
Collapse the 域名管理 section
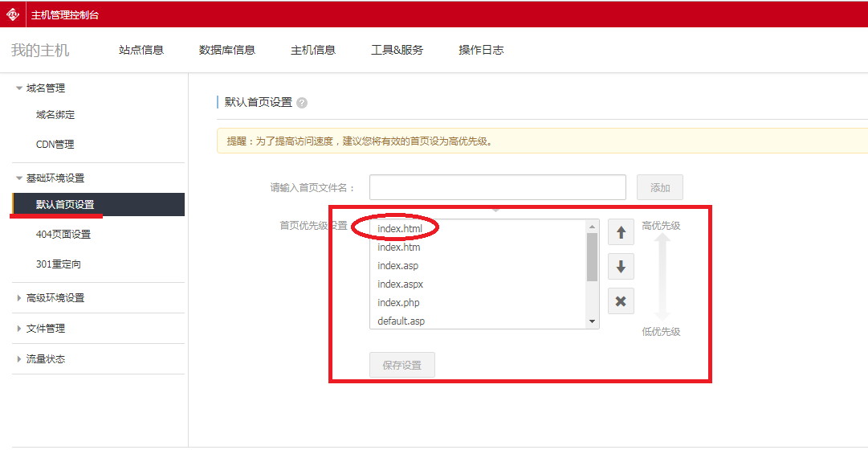click(x=19, y=88)
